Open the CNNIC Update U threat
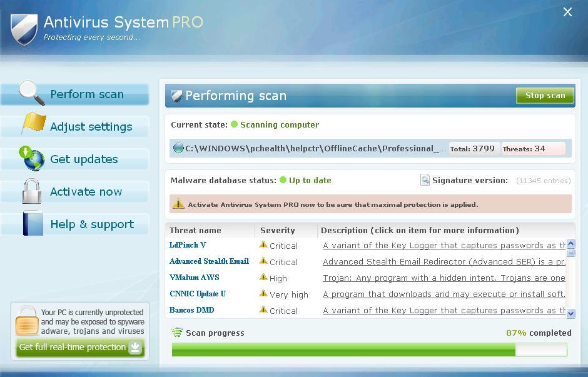The width and height of the screenshot is (588, 377). (198, 294)
